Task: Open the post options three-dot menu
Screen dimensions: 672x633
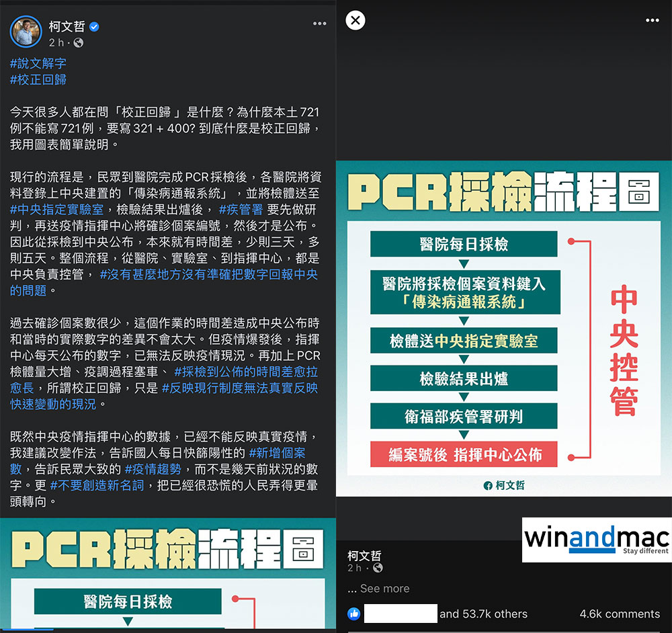Action: (x=319, y=24)
